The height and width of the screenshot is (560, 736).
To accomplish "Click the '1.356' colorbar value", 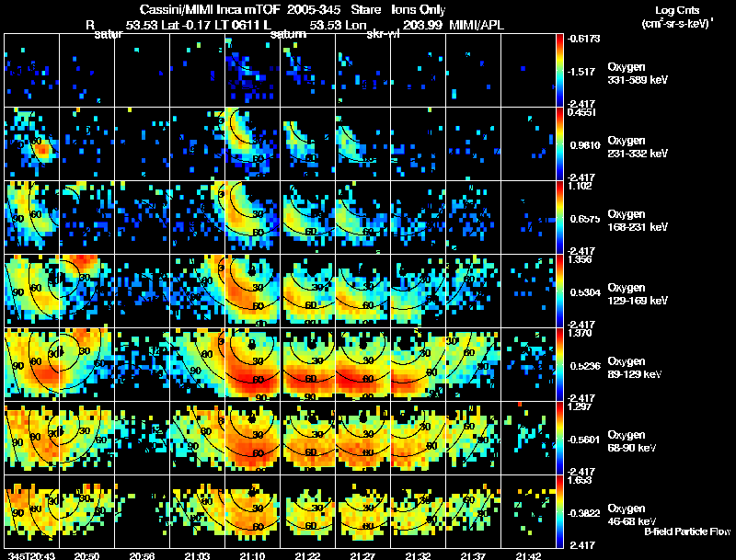I will (x=580, y=259).
